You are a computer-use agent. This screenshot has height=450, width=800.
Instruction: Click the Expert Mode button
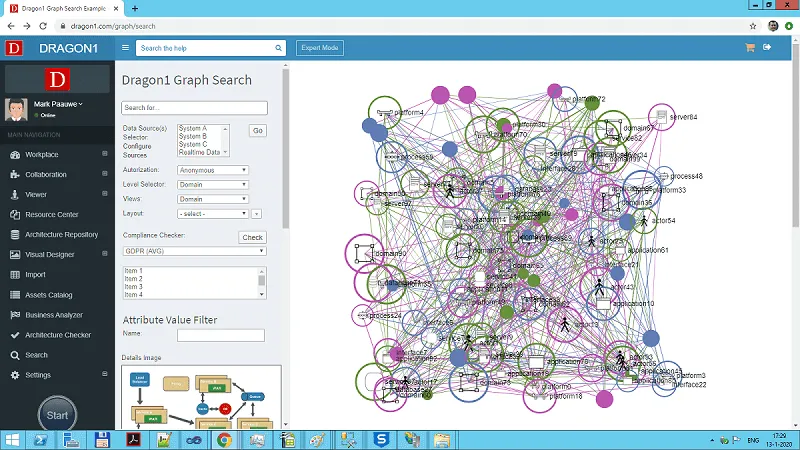320,48
